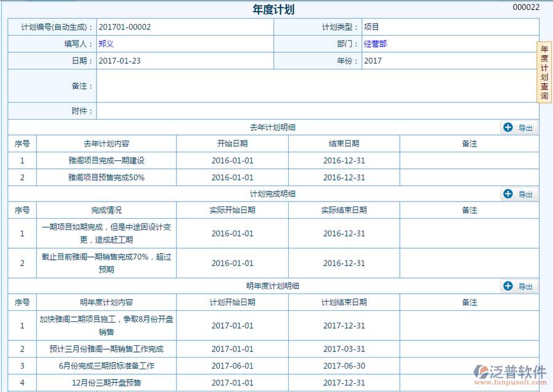Click the plus export icon for 去年计划明细
This screenshot has width=553, height=392.
pos(508,127)
